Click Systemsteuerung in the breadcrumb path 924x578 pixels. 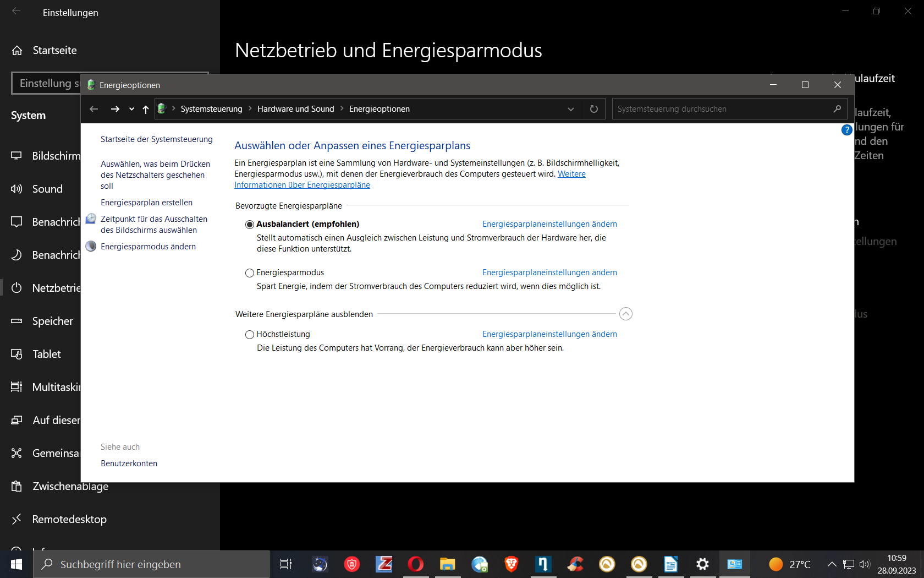pos(211,109)
